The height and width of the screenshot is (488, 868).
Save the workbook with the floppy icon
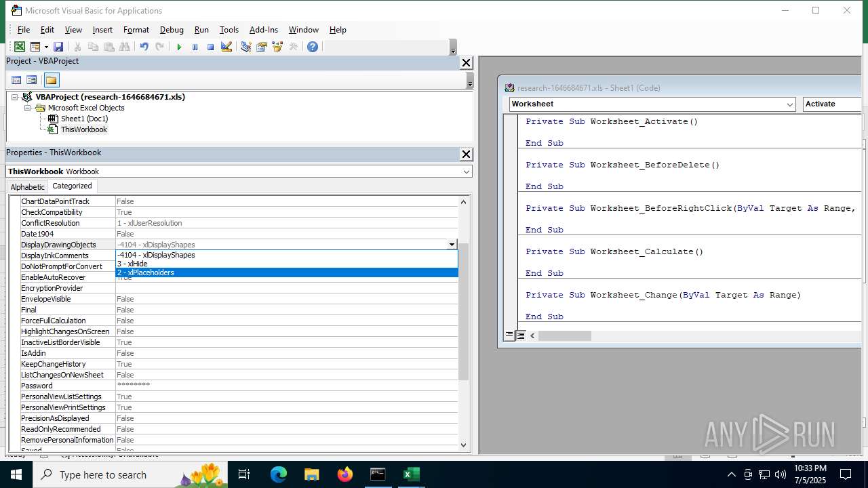[x=58, y=47]
